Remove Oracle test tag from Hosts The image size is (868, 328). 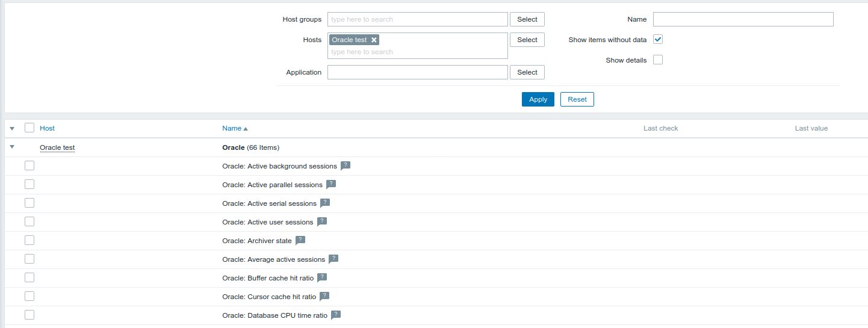374,40
